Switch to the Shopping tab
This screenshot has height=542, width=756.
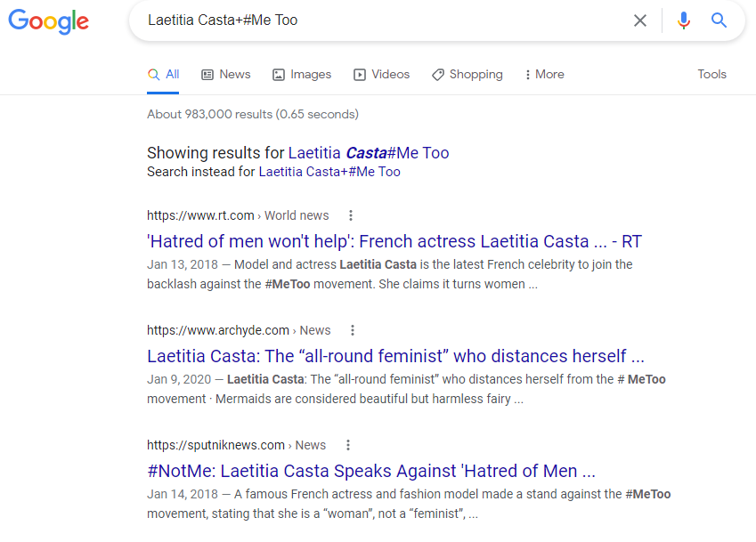pos(467,74)
